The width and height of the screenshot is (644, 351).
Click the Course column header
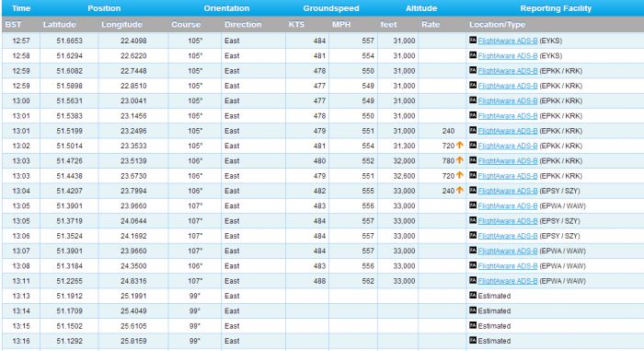186,24
